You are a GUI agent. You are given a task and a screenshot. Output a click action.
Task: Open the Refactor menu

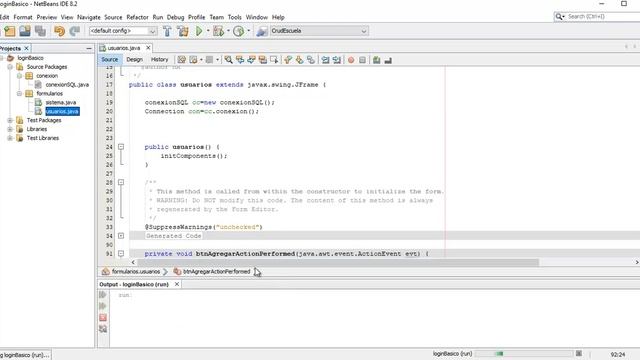tap(137, 17)
